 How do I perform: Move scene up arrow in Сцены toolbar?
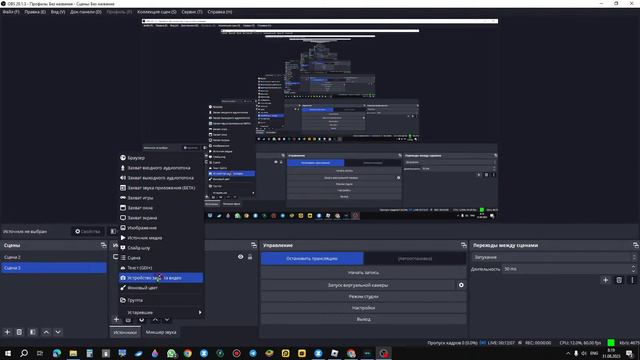pyautogui.click(x=46, y=332)
